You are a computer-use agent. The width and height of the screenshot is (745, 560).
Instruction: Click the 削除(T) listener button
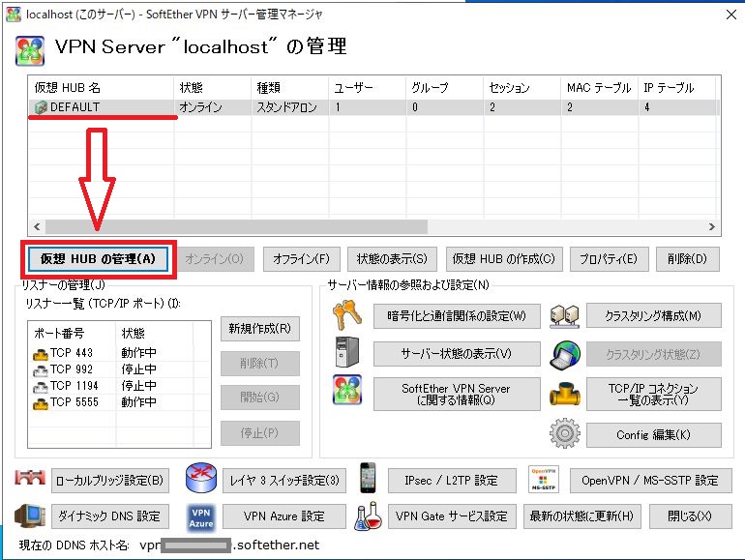click(x=260, y=364)
